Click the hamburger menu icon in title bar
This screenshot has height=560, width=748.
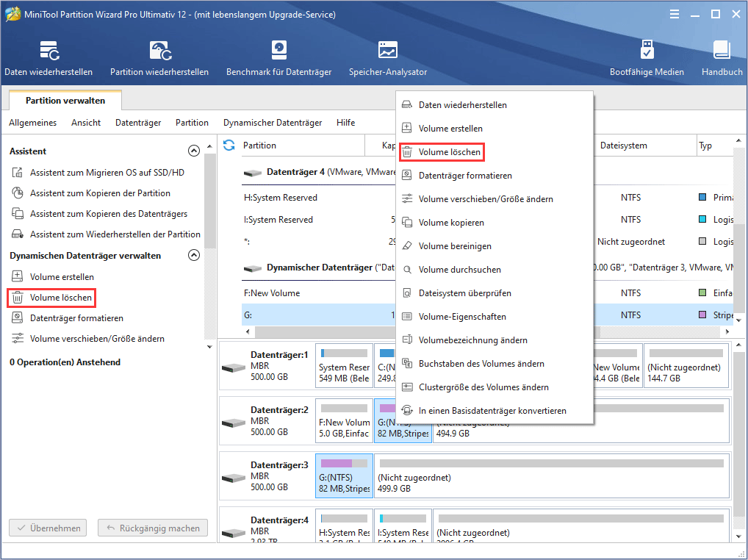(x=674, y=14)
